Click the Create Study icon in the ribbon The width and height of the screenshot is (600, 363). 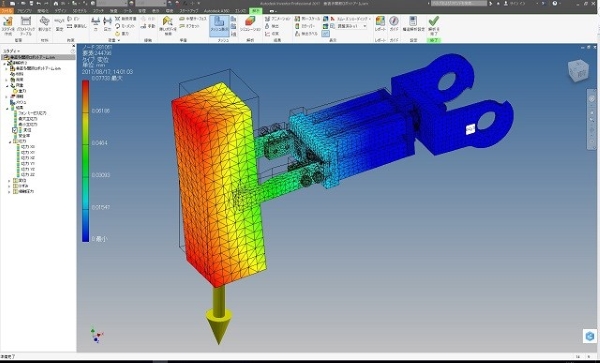pos(8,25)
